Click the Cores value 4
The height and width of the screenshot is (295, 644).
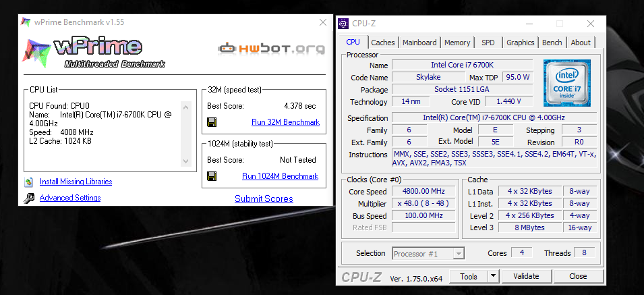pyautogui.click(x=522, y=252)
